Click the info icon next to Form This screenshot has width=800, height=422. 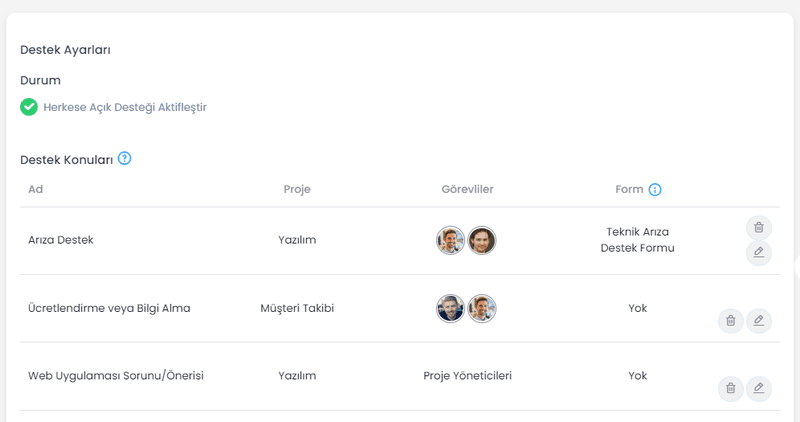tap(655, 190)
